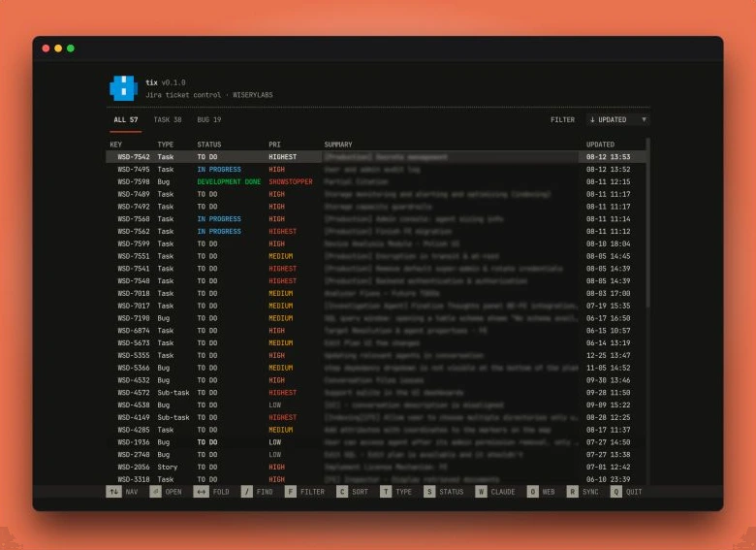Screen dimensions: 756x550
Task: Click the O key icon for WEB
Action: tap(532, 492)
